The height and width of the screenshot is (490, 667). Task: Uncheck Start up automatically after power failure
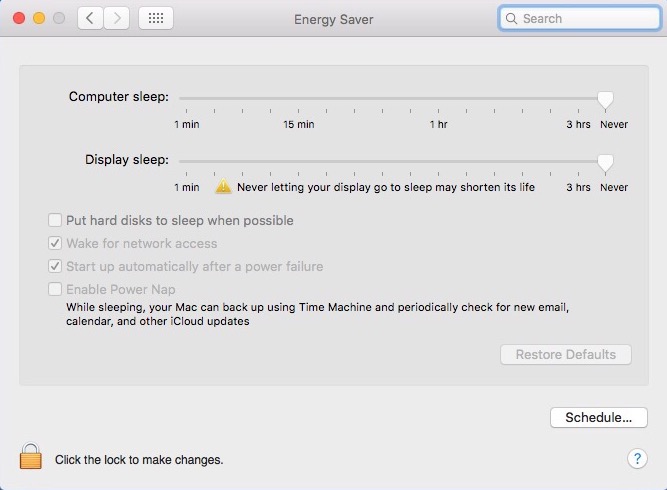click(55, 266)
